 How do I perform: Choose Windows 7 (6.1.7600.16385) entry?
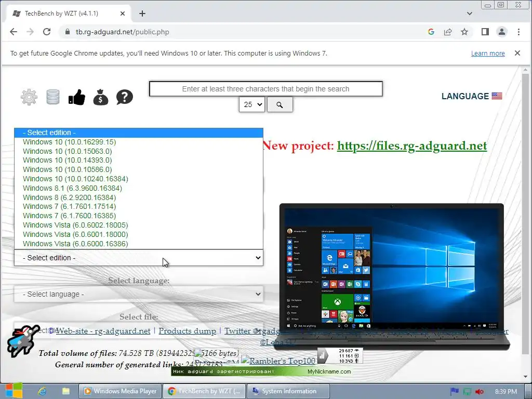[138, 216]
